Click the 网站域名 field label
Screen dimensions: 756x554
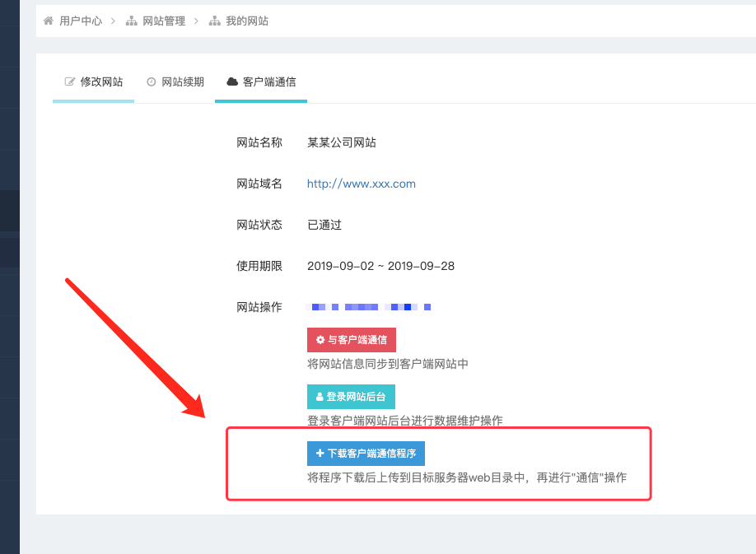pos(259,184)
